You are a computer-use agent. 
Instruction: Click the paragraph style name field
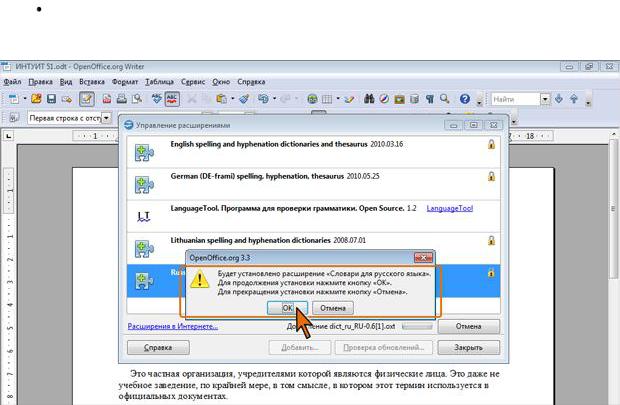[65, 118]
